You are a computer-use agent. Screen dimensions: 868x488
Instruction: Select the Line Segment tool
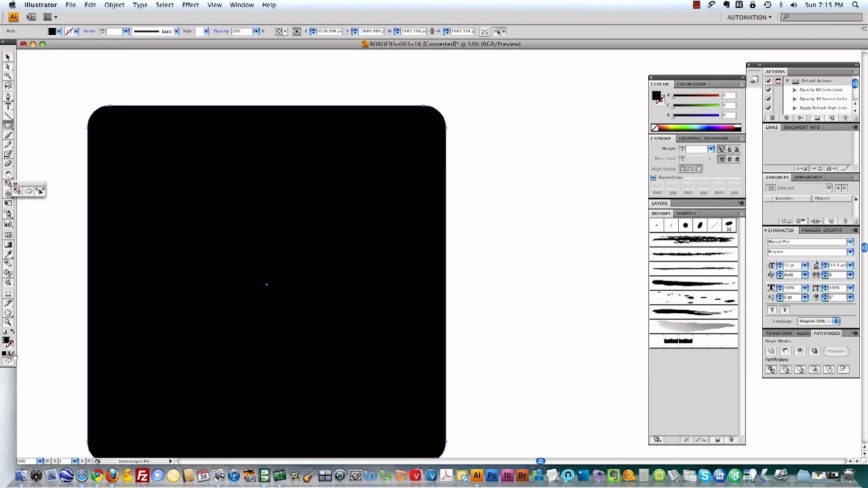[8, 115]
